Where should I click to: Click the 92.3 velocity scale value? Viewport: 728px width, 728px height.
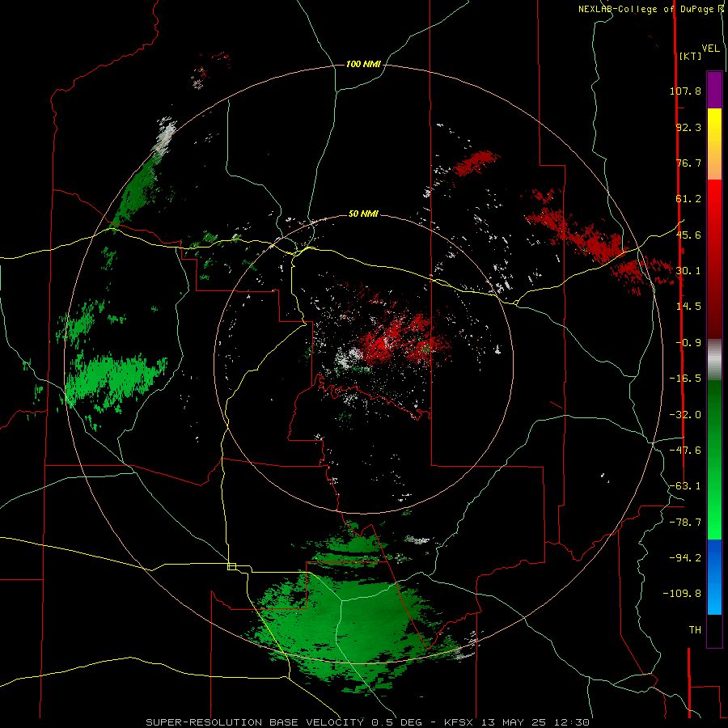click(x=688, y=127)
